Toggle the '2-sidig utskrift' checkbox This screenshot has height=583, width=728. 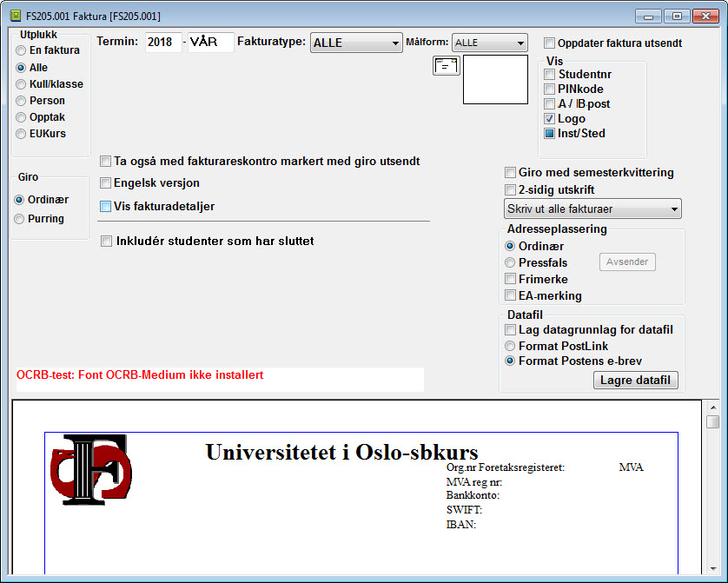[510, 190]
